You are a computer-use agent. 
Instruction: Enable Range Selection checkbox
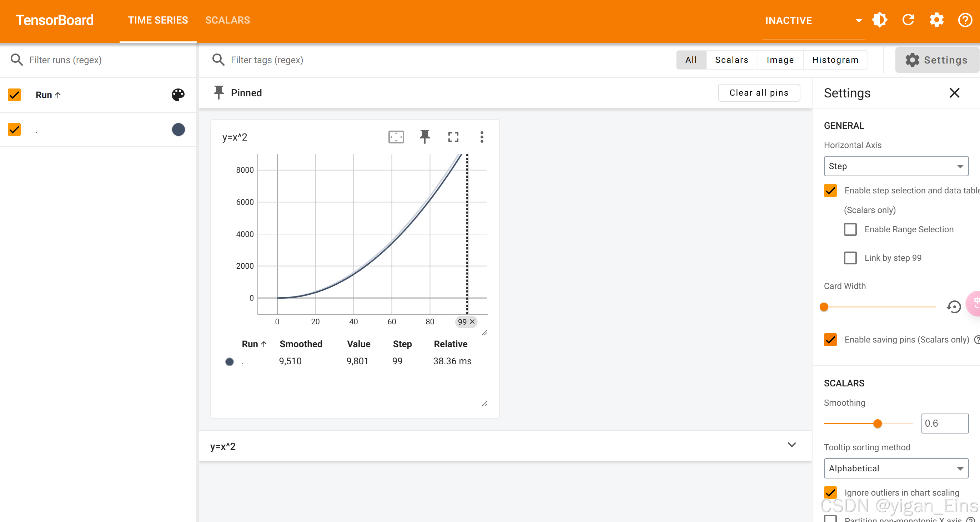850,229
